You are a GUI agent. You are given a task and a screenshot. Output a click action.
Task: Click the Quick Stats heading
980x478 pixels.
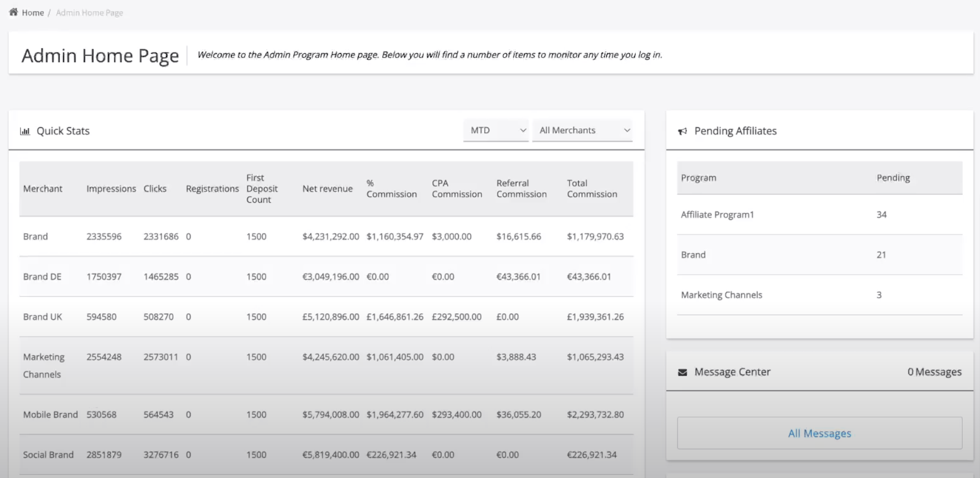click(x=63, y=131)
